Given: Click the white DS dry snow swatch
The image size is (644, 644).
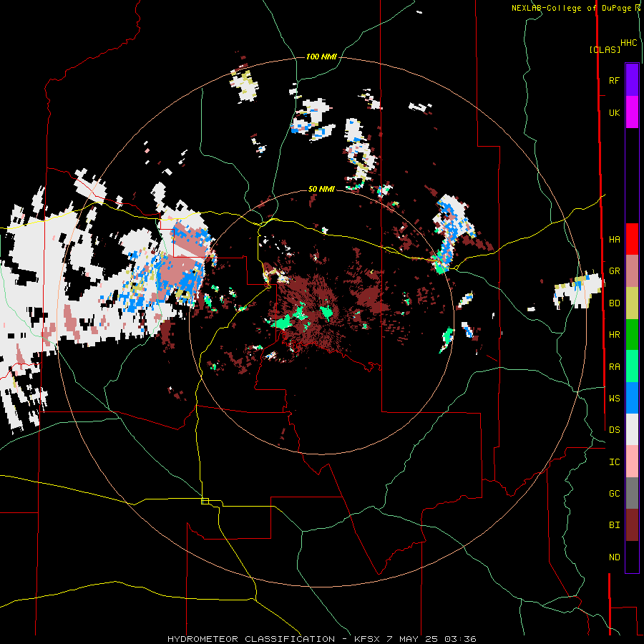Looking at the screenshot, I should (632, 429).
